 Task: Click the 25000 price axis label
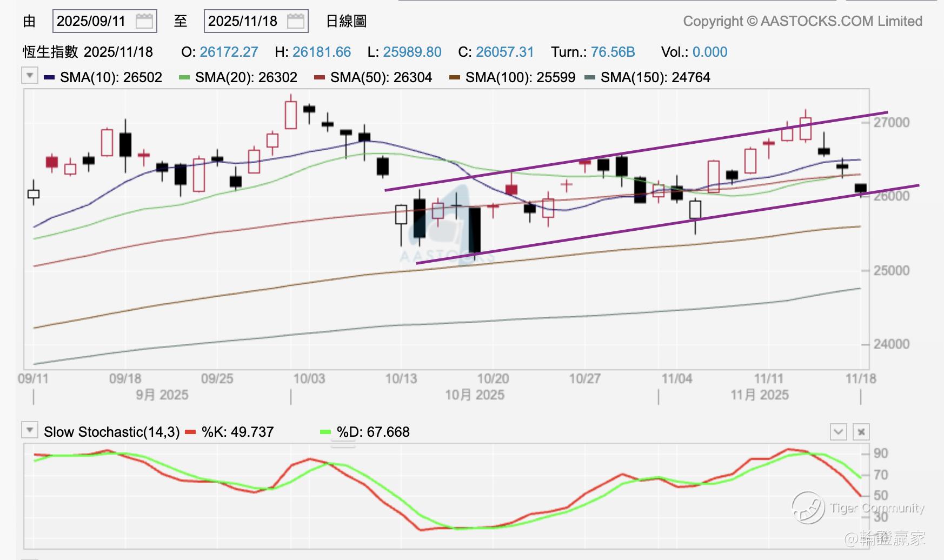tap(892, 270)
